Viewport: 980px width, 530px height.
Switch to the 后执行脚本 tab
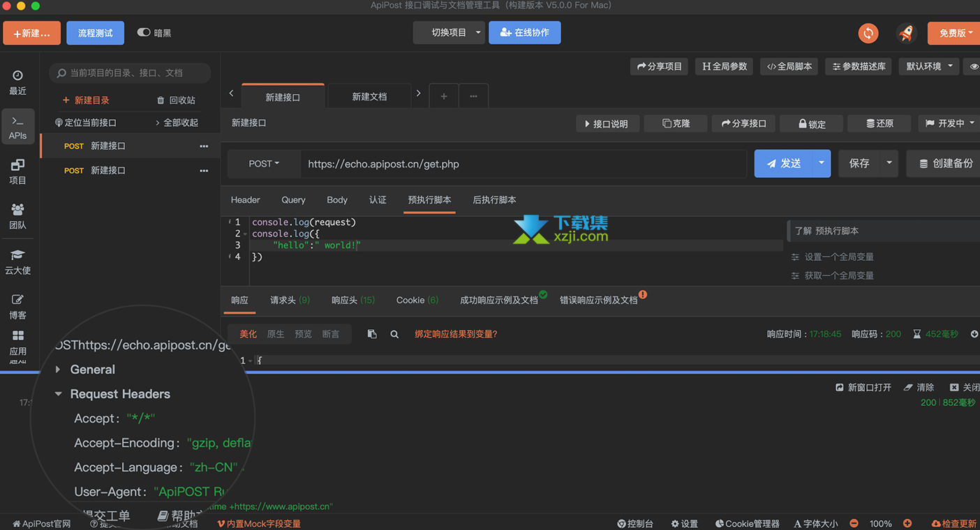pyautogui.click(x=495, y=200)
